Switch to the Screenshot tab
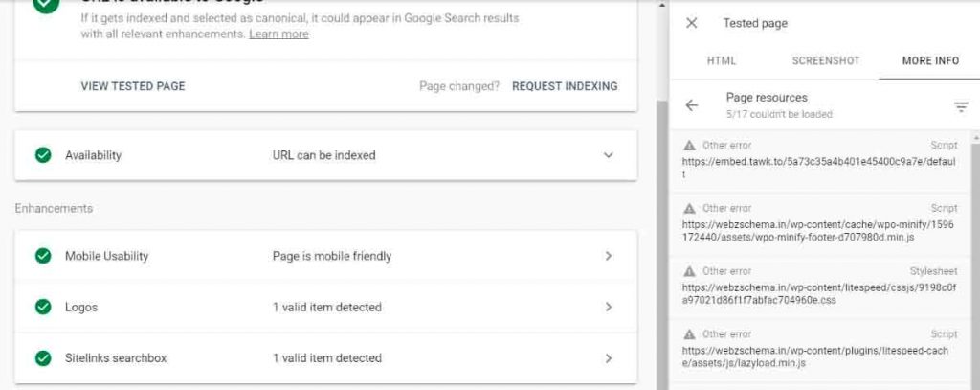The image size is (980, 390). point(826,61)
